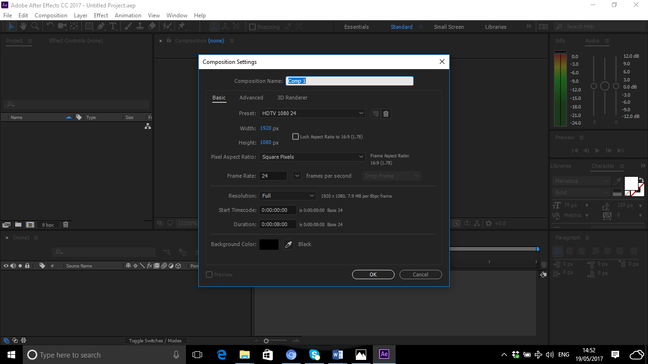Select the Brush tool
The height and width of the screenshot is (364, 648).
pyautogui.click(x=128, y=26)
